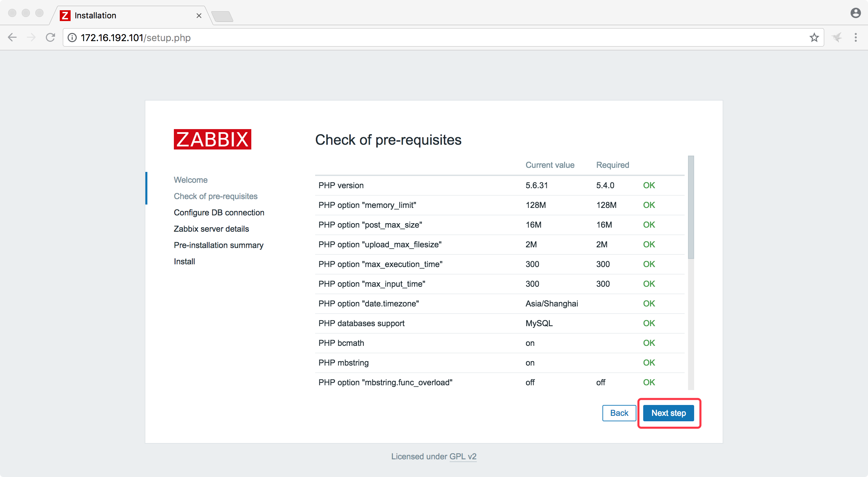Screen dimensions: 868x477
Task: Click the browser back arrow
Action: click(12, 37)
